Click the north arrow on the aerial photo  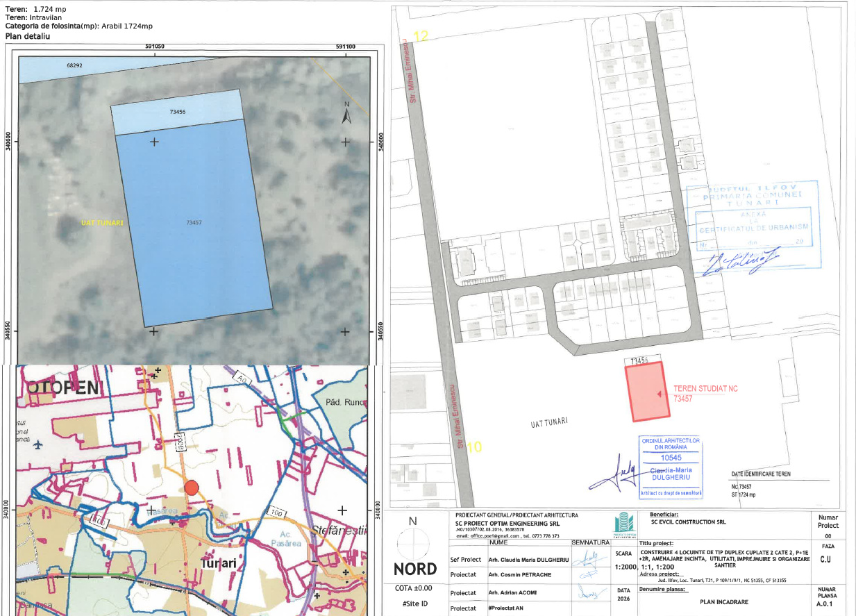(x=346, y=113)
